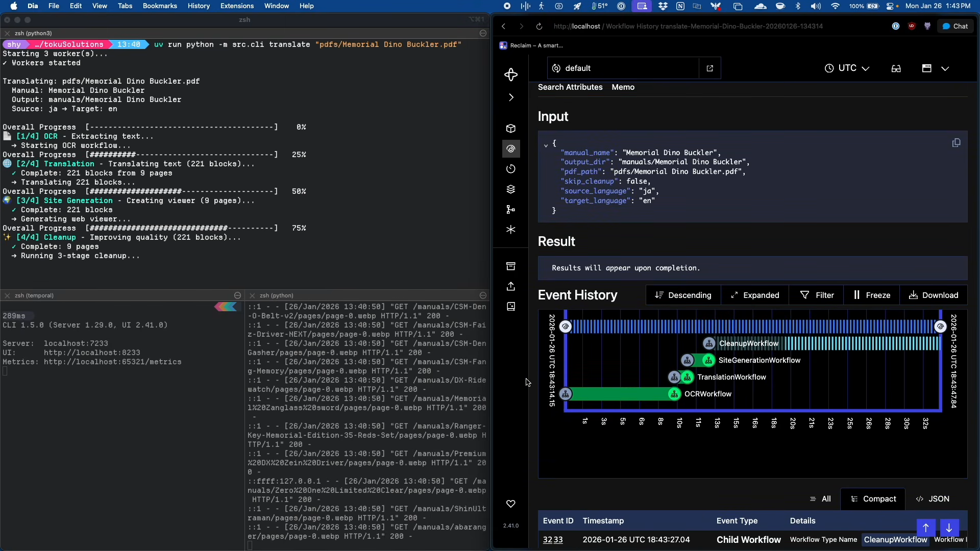This screenshot has width=980, height=551.
Task: Select the OCRWorkflow green timeline bar
Action: (x=620, y=394)
